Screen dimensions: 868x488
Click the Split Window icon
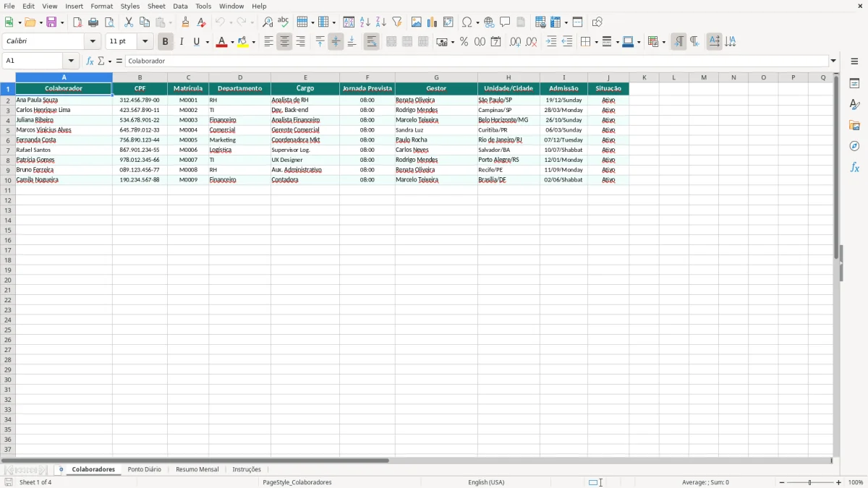tap(577, 22)
